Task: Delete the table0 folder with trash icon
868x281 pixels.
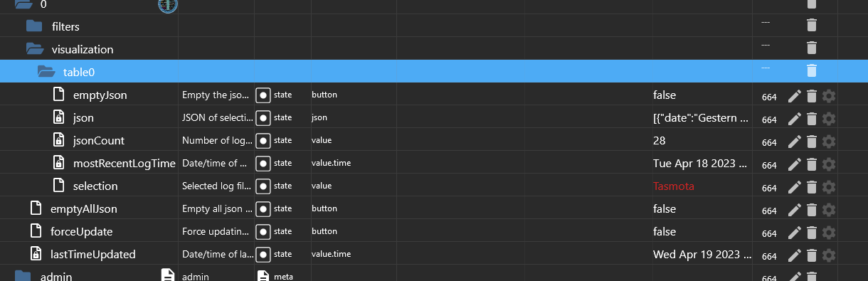Action: (x=812, y=70)
